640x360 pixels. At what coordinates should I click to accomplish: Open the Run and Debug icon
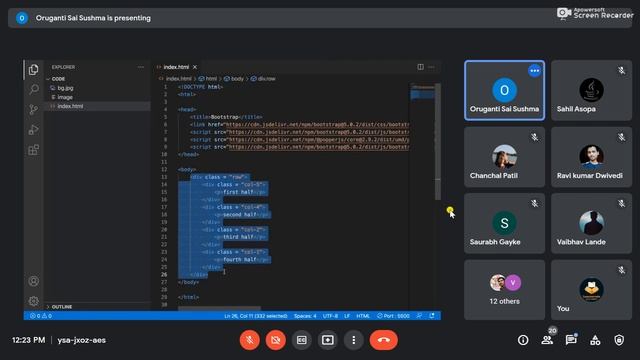click(x=34, y=130)
